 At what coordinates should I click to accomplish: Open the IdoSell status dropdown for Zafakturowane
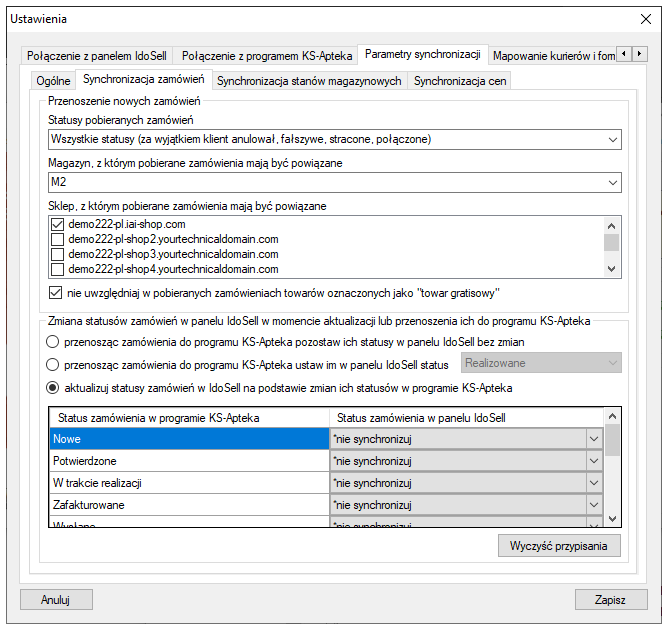click(x=593, y=505)
